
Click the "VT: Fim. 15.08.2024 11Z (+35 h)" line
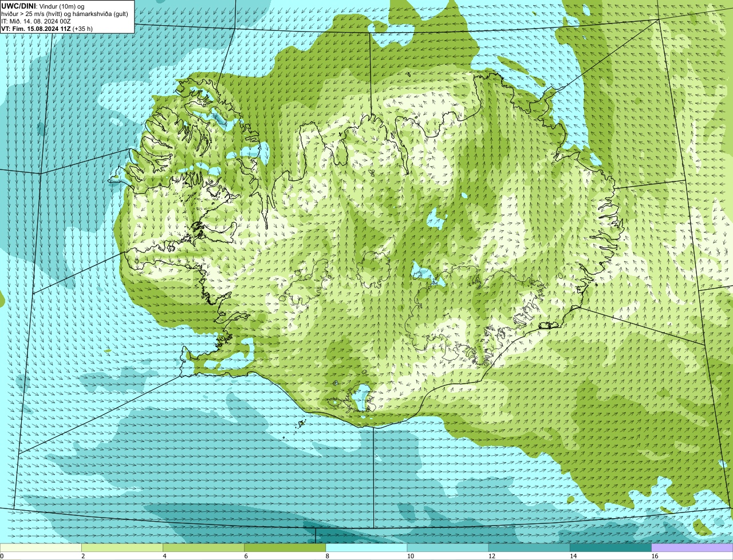click(47, 29)
